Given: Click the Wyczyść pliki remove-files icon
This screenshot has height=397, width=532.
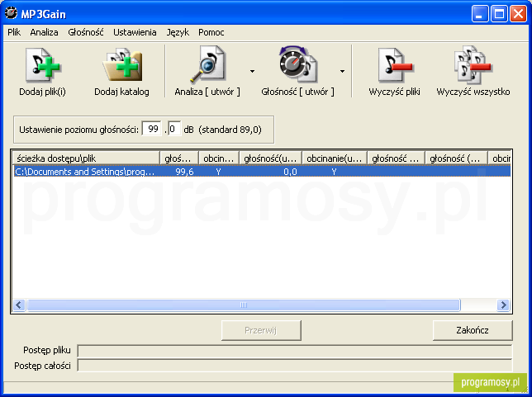Looking at the screenshot, I should [x=395, y=64].
